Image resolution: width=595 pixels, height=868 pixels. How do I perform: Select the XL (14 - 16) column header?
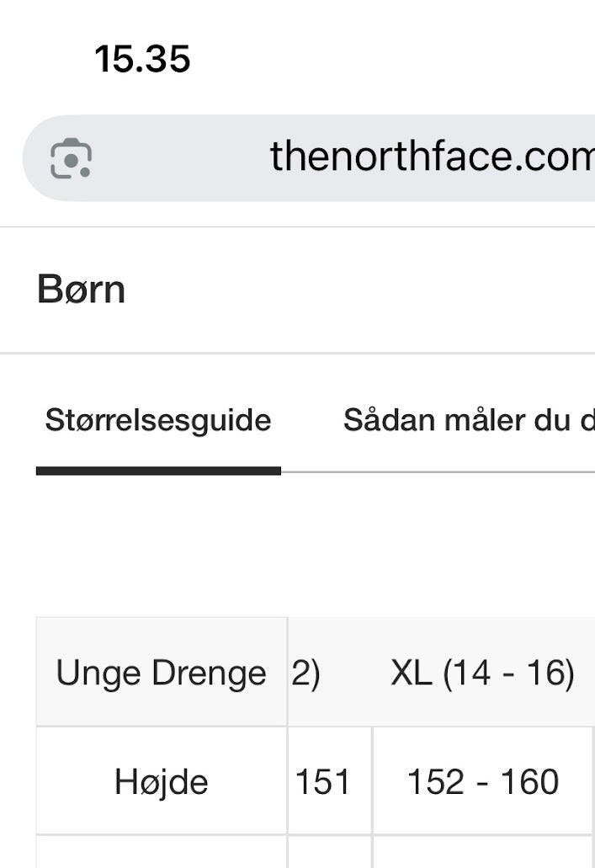click(x=482, y=673)
